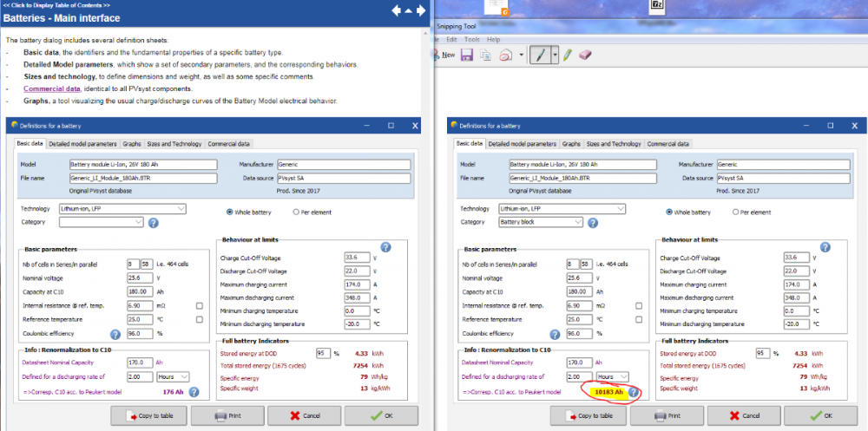Expand the Category dropdown showing Battery block
This screenshot has height=431, width=868.
622,223
